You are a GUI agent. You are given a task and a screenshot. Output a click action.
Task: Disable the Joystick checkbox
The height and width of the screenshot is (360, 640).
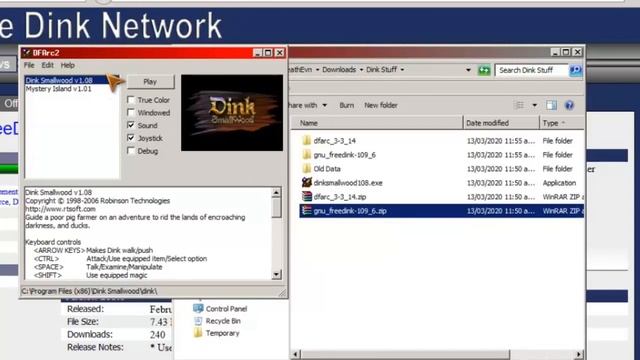click(131, 138)
